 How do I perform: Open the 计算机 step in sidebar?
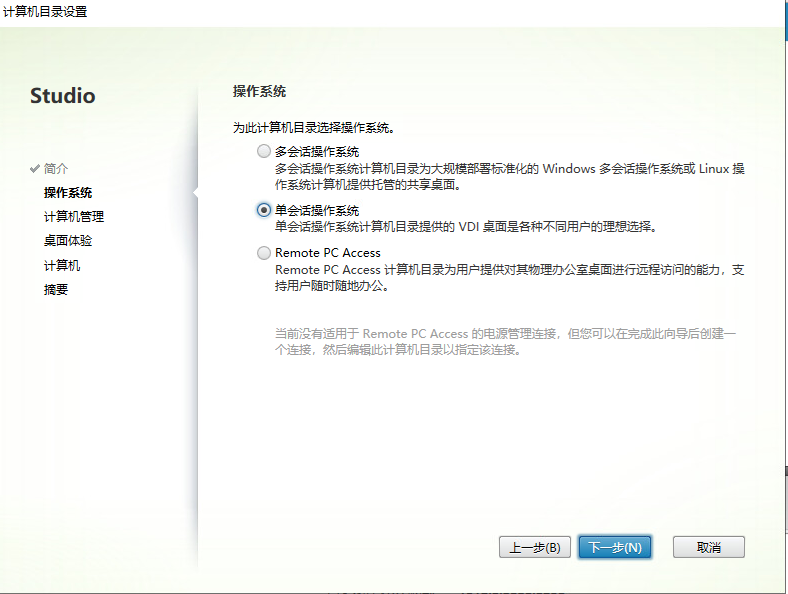tap(62, 266)
